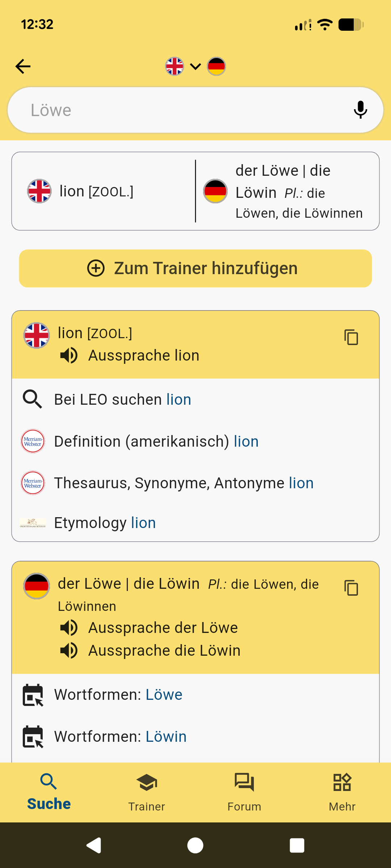Open the Forum tab

244,792
